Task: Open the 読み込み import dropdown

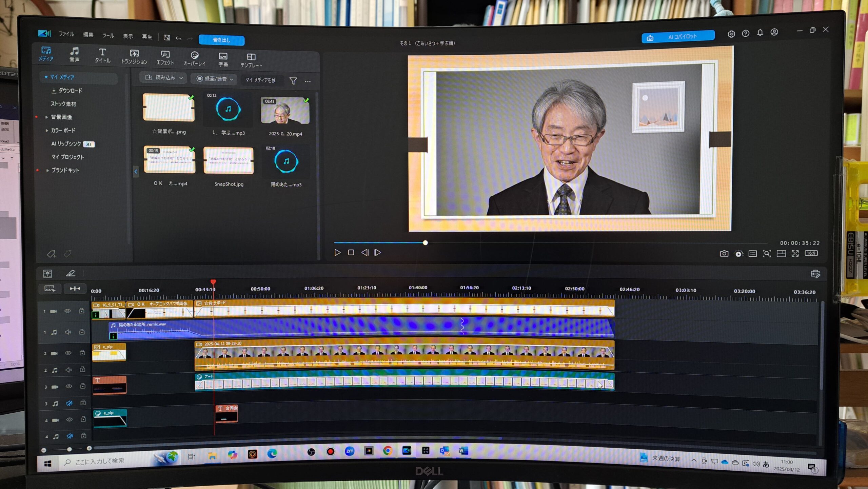Action: click(x=164, y=78)
